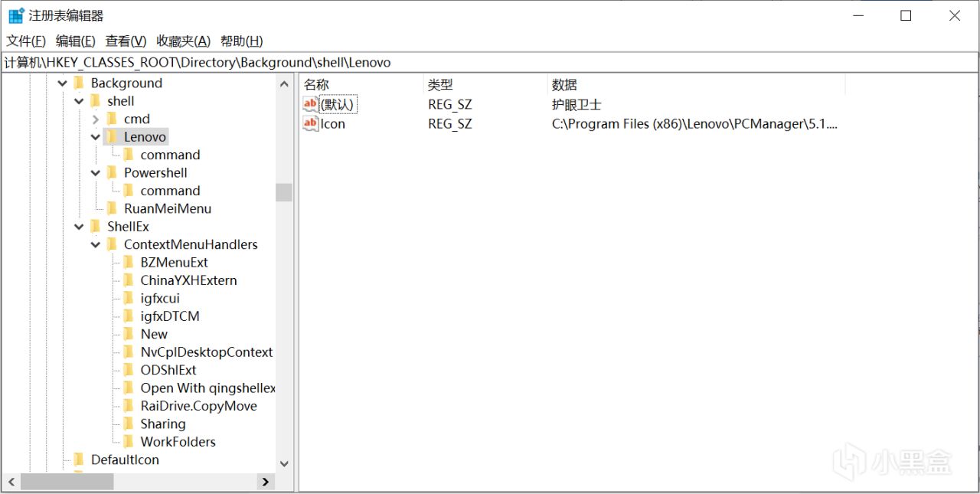The width and height of the screenshot is (980, 494).
Task: Select the Lenovo key label
Action: (x=145, y=137)
